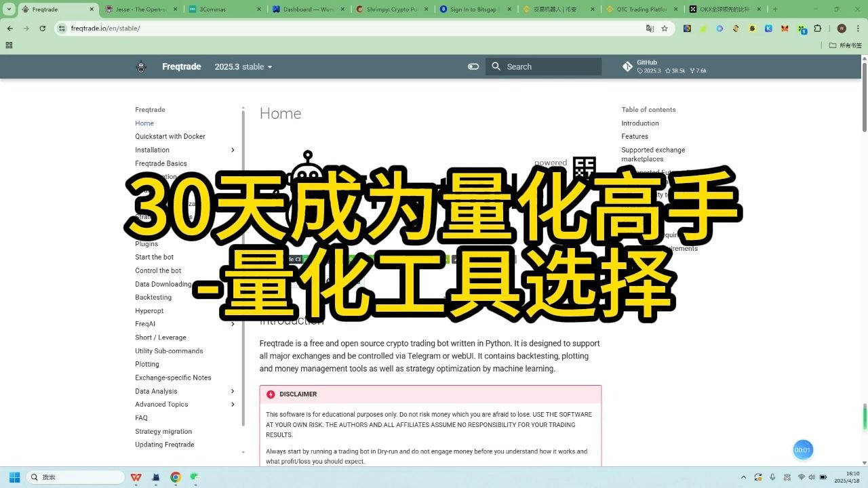Click the docs Search input field
The width and height of the screenshot is (868, 488).
point(543,66)
